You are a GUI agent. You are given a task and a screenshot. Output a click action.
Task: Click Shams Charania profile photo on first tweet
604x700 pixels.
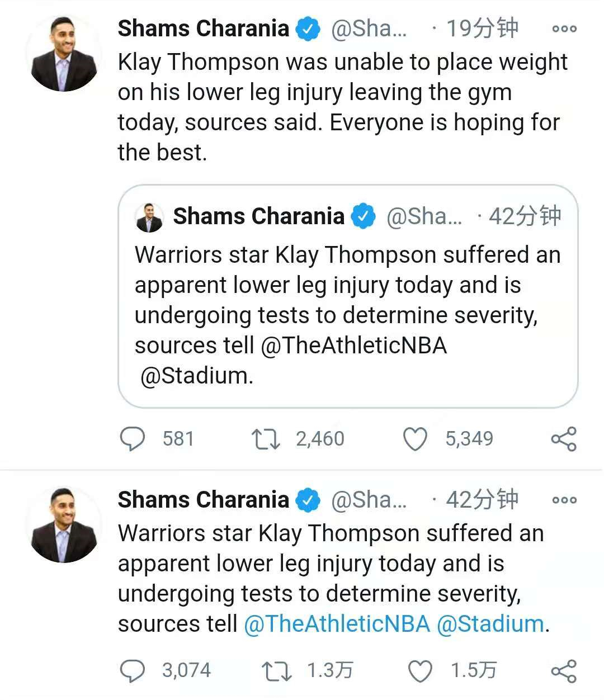[64, 54]
